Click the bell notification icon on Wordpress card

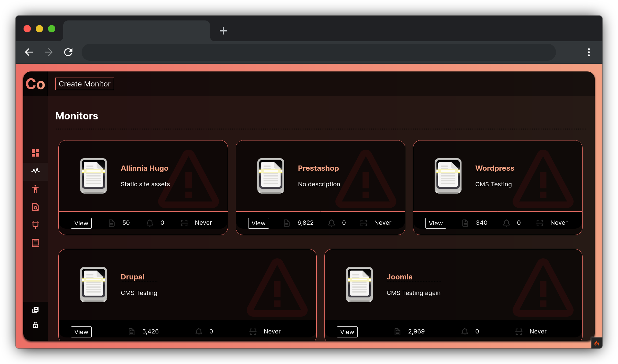(x=506, y=223)
